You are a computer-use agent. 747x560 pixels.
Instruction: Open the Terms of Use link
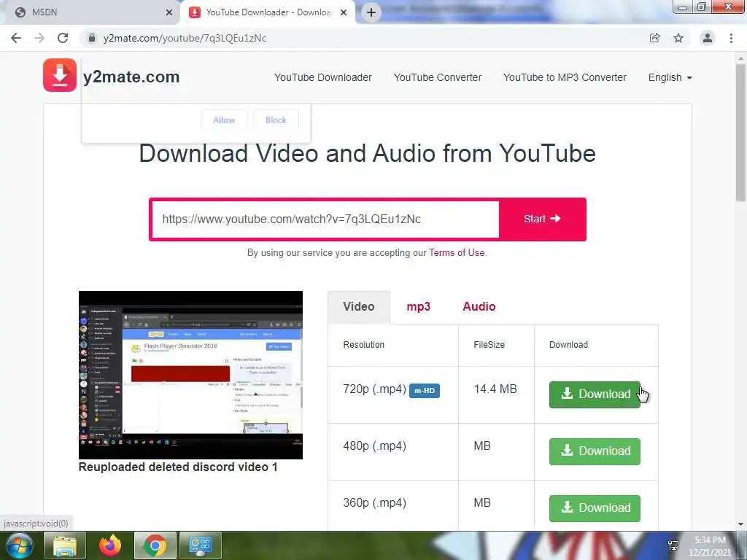coord(457,253)
